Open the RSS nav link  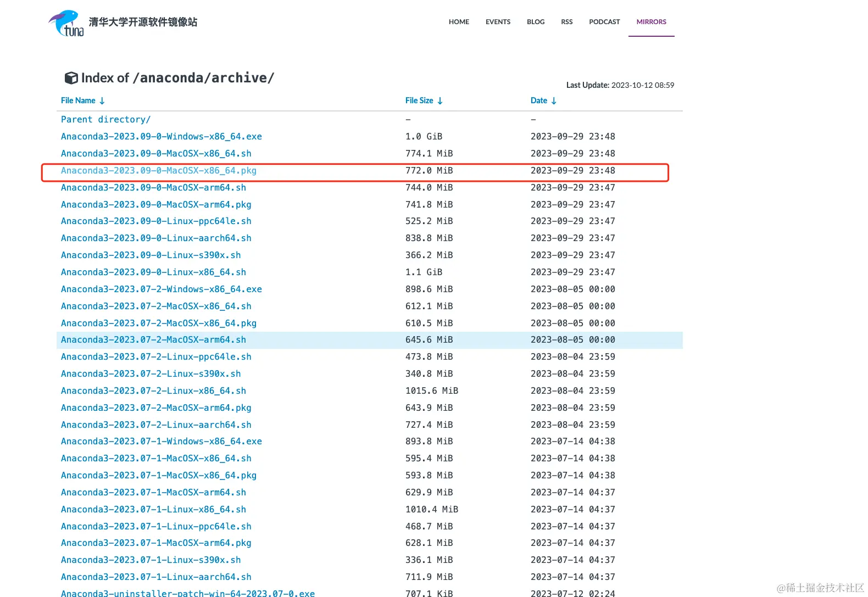pos(566,22)
